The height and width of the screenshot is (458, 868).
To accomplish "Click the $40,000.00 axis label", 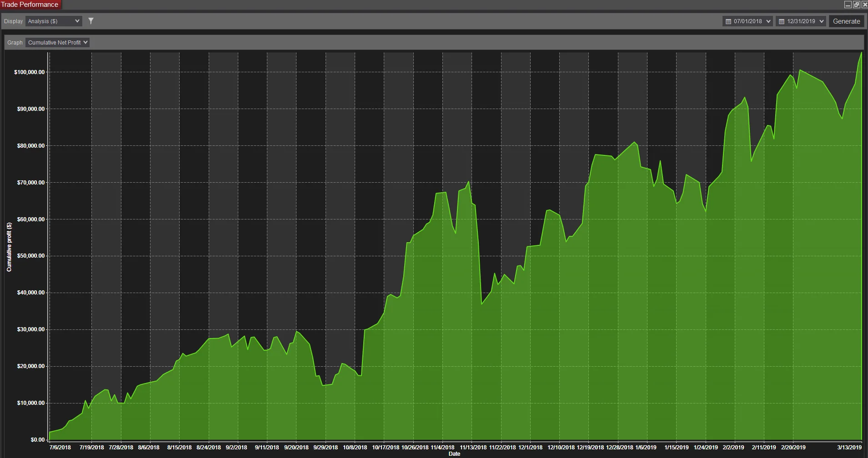I will [31, 293].
